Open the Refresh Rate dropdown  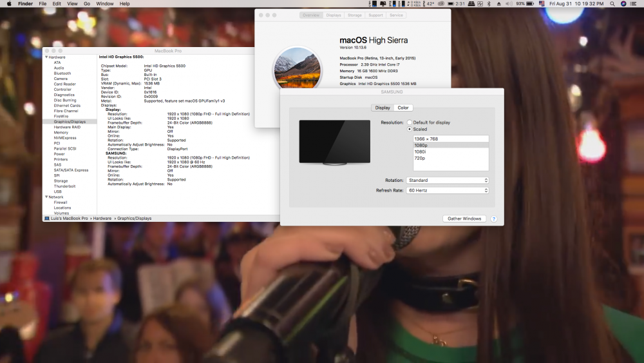point(448,190)
